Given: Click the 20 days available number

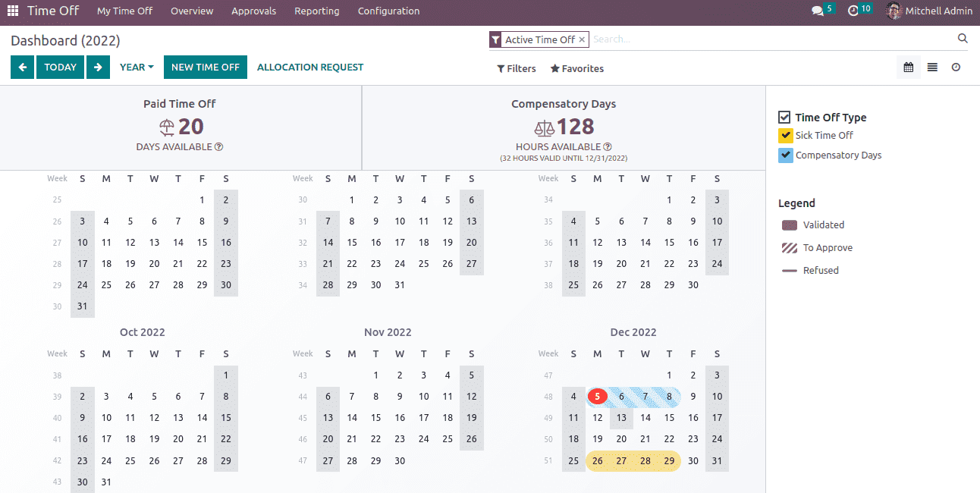Looking at the screenshot, I should click(191, 127).
